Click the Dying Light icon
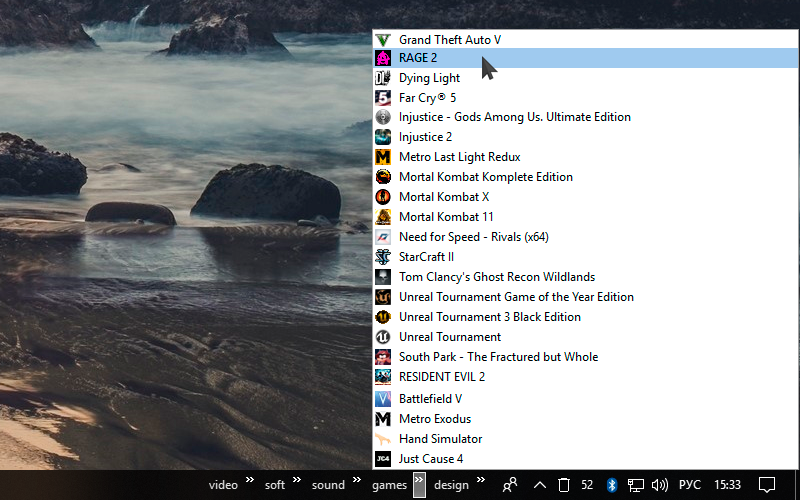This screenshot has width=800, height=500. 383,78
